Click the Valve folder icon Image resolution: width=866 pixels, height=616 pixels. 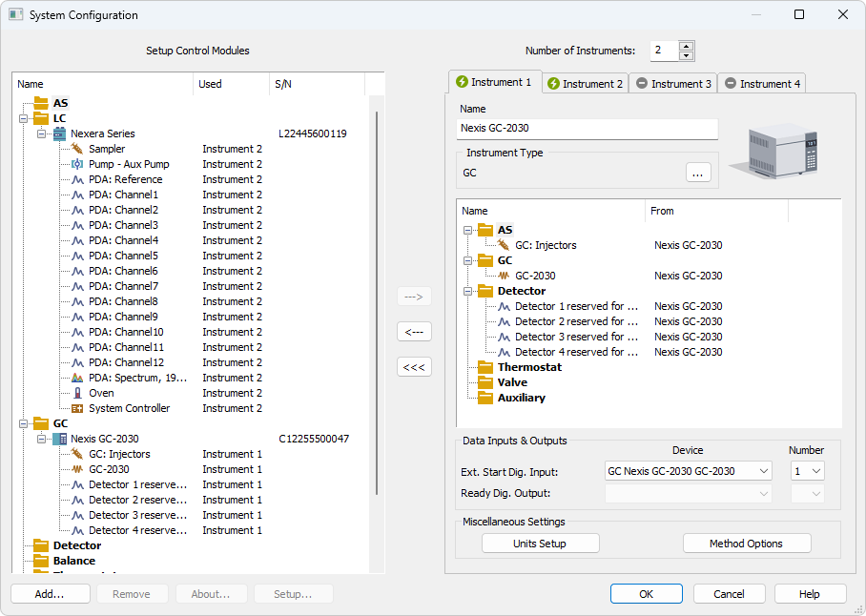(485, 382)
